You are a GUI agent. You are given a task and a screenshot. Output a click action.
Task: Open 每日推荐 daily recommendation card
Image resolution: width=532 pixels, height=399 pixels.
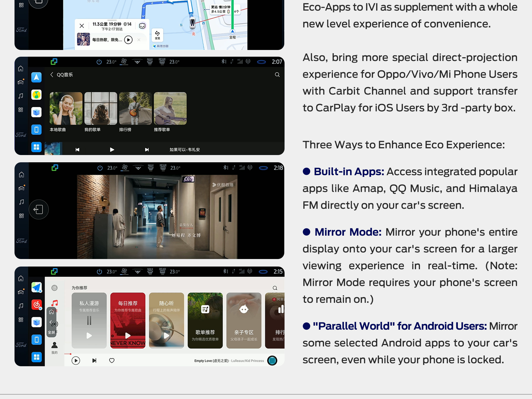[128, 320]
